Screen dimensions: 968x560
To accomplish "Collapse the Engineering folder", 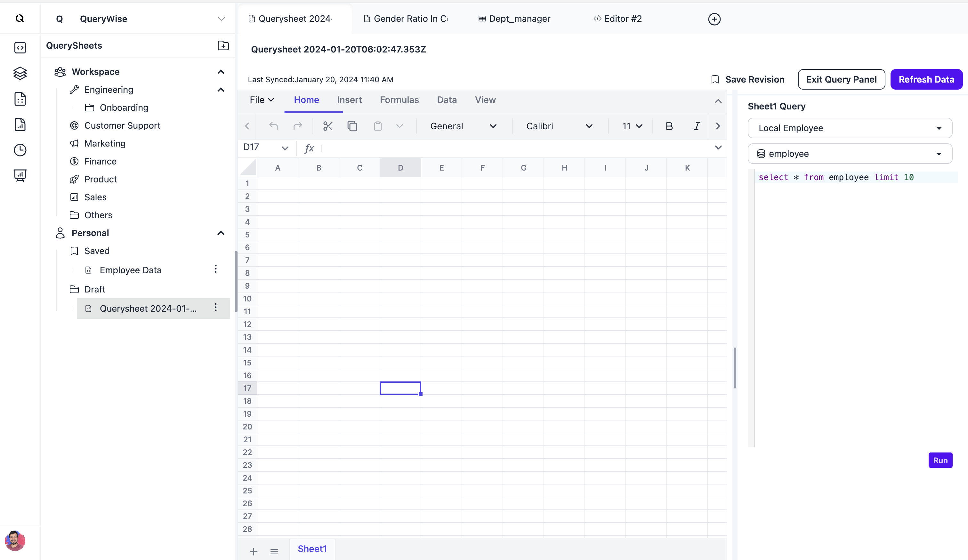I will point(221,90).
